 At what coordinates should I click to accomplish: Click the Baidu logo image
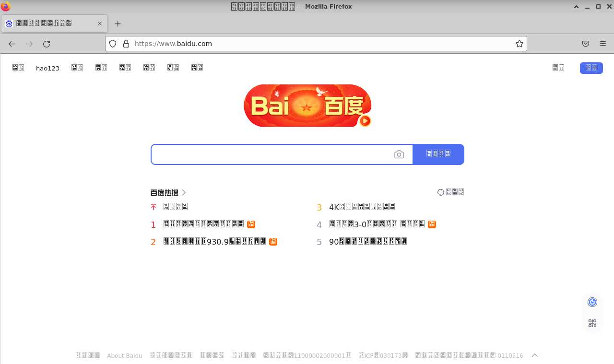[307, 106]
